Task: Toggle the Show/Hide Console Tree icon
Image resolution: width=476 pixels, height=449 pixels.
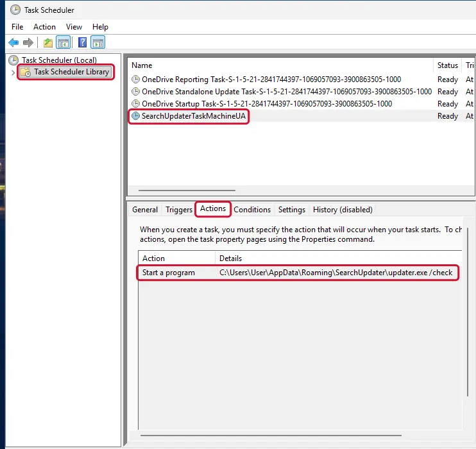Action: tap(63, 42)
